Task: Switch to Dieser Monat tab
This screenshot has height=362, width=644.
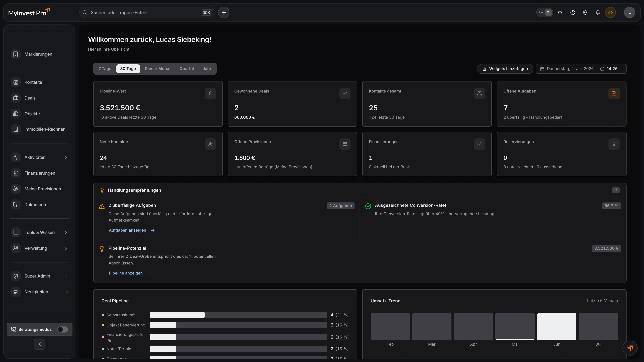Action: click(157, 69)
